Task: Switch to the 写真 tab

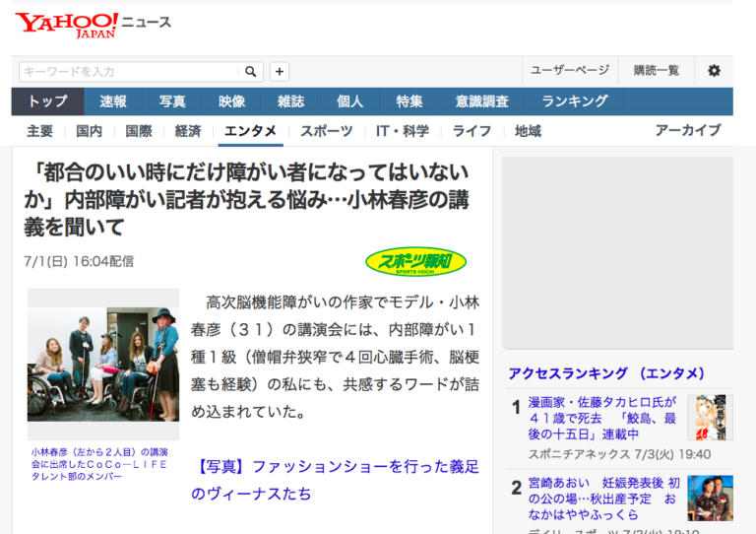Action: click(173, 101)
